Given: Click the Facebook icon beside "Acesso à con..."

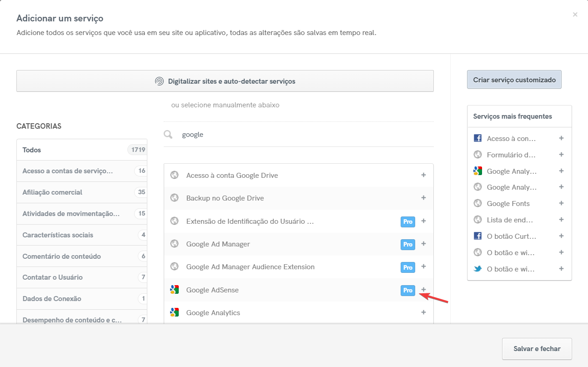Looking at the screenshot, I should click(x=477, y=138).
